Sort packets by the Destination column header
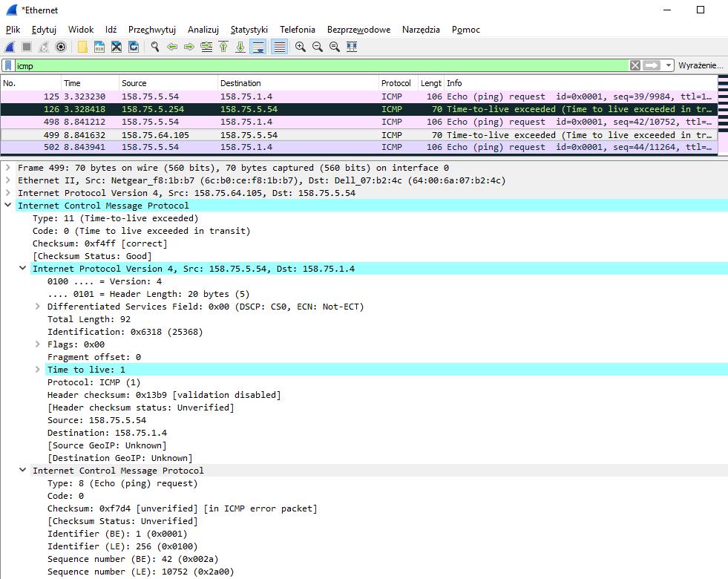Viewport: 728px width, 579px height. [298, 83]
